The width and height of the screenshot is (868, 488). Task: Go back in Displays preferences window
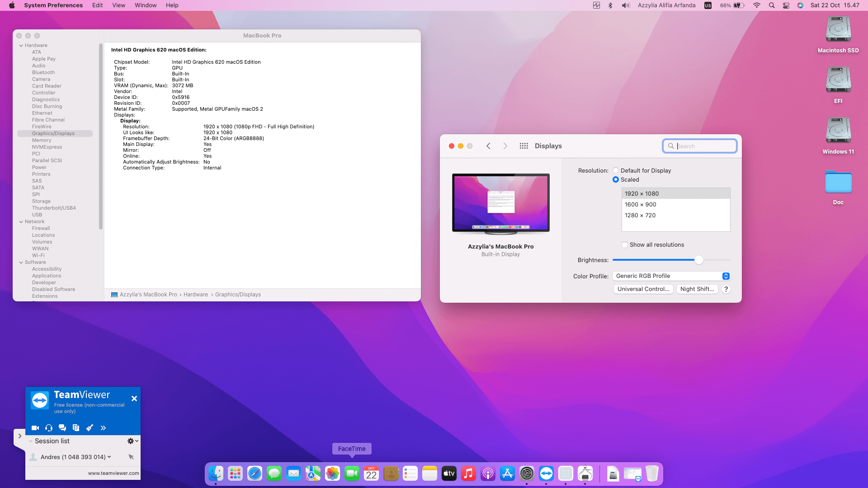(x=488, y=146)
